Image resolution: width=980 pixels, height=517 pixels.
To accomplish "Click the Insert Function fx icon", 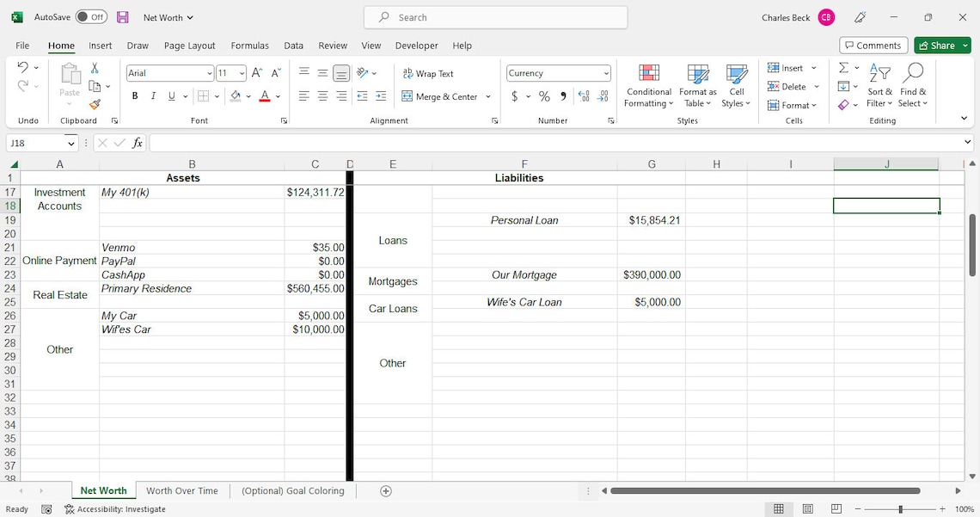I will pos(138,143).
